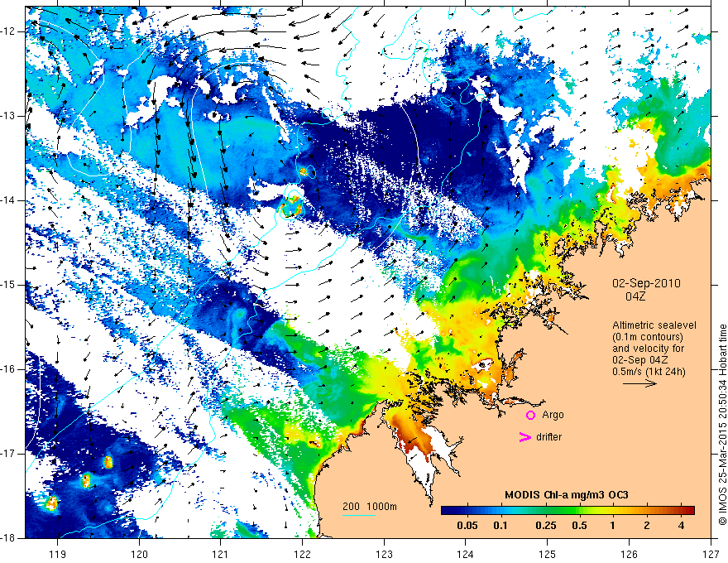
Task: Click longitude axis label '125'
Action: point(548,554)
